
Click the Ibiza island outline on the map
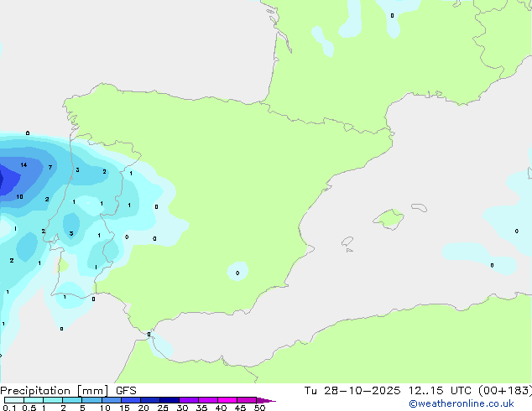click(347, 242)
